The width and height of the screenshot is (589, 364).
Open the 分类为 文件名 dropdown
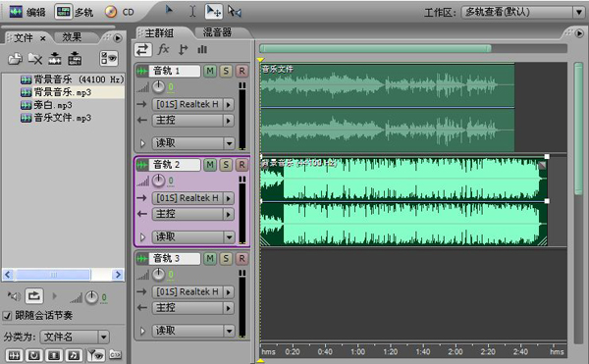coord(75,337)
